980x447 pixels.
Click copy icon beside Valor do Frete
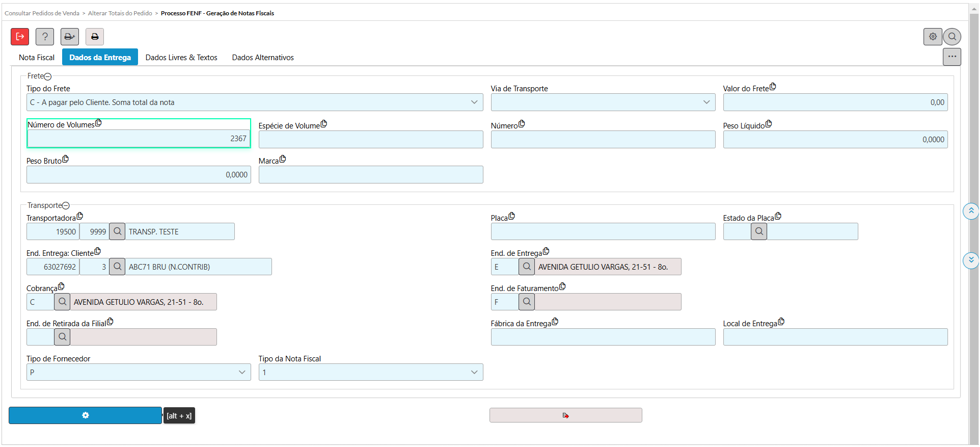pos(773,87)
